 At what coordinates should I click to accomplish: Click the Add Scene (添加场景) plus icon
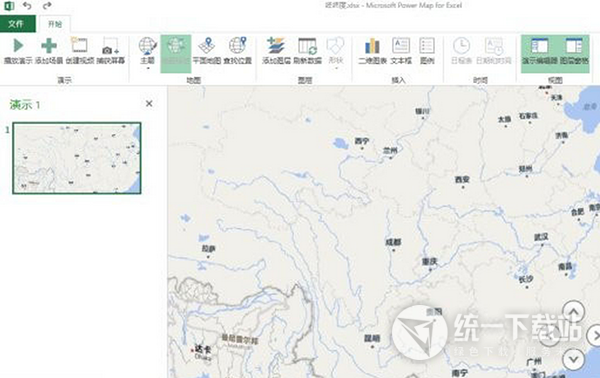click(49, 46)
